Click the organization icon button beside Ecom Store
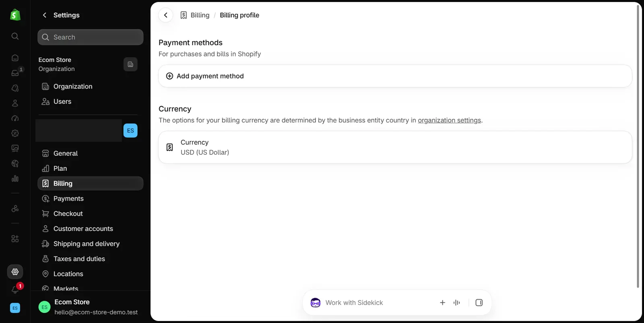644x323 pixels. tap(130, 64)
